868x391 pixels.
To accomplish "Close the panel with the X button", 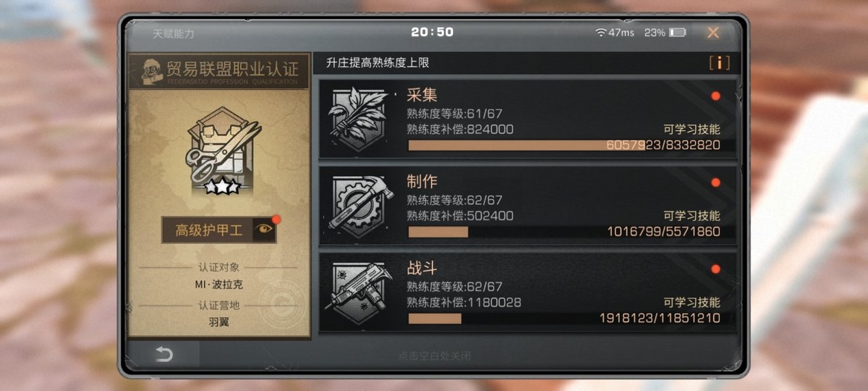I will [713, 33].
